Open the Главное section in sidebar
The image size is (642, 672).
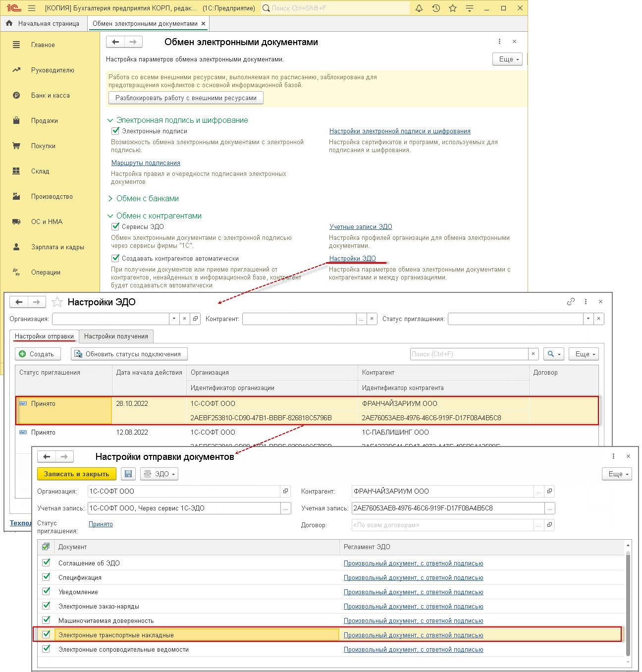point(43,45)
